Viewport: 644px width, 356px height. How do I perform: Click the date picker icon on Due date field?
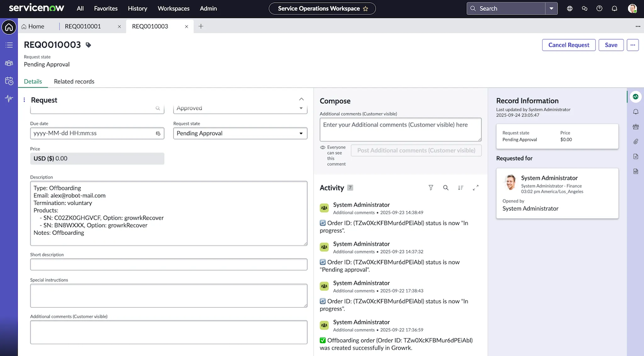point(158,132)
